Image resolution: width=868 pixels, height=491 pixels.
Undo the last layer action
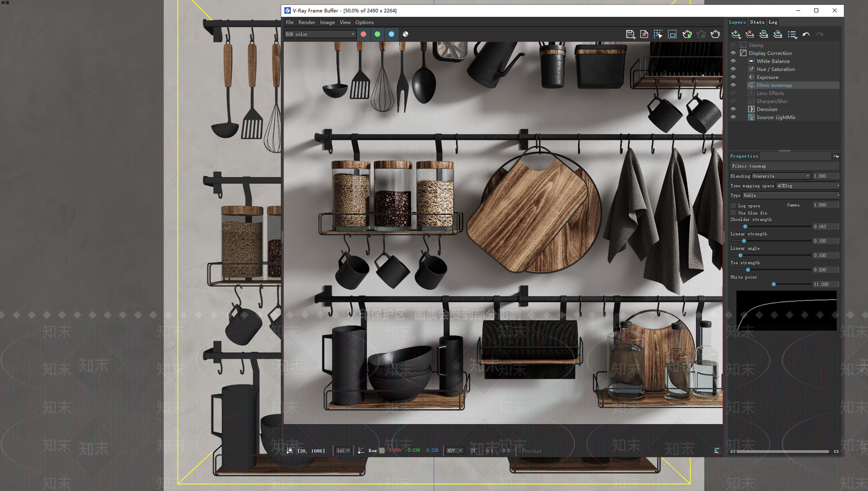point(806,35)
